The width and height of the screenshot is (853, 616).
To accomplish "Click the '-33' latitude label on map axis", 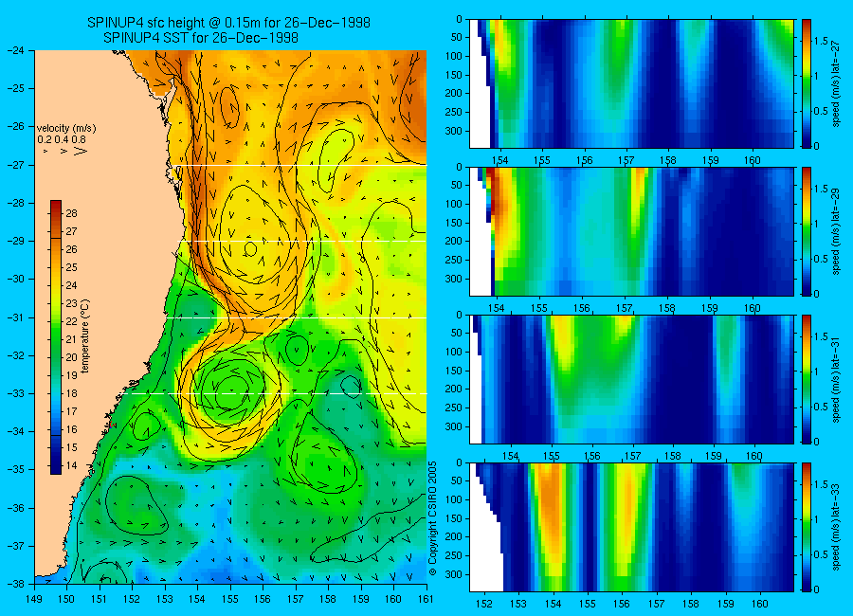I will pyautogui.click(x=16, y=393).
